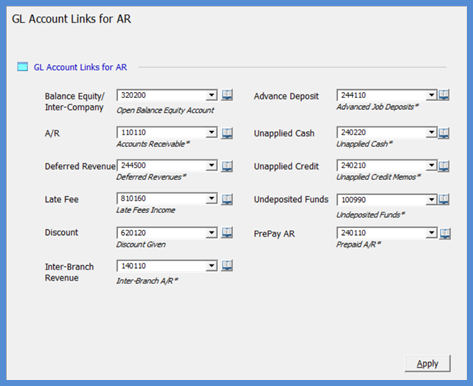This screenshot has width=473, height=386.
Task: Click lookup icon next to Unapplied Cash
Action: (444, 133)
